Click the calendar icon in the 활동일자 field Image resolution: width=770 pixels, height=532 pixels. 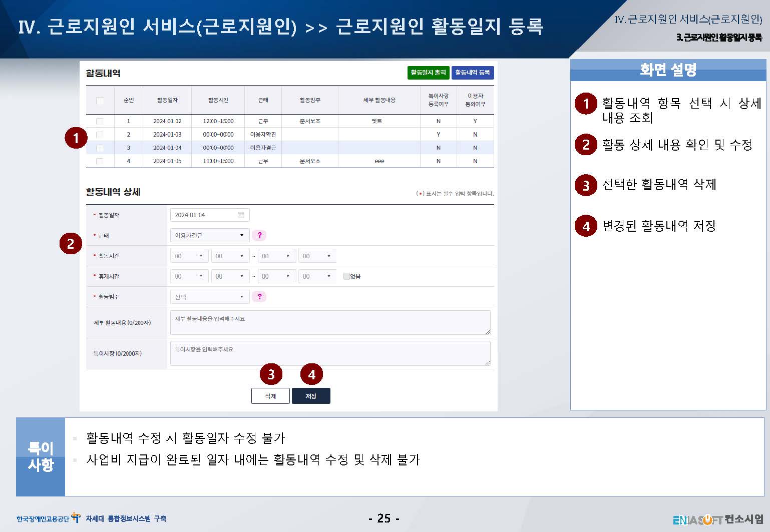coord(241,215)
